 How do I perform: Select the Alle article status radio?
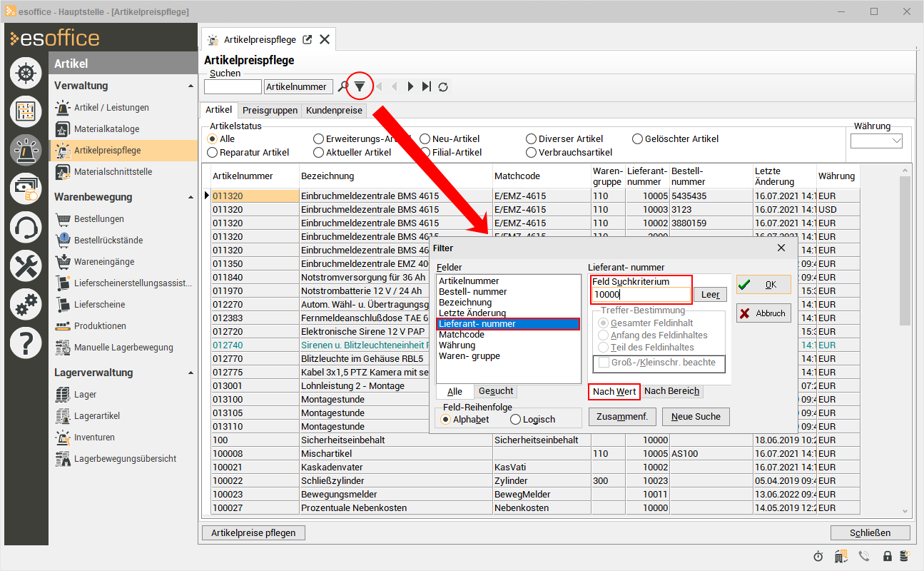click(212, 139)
